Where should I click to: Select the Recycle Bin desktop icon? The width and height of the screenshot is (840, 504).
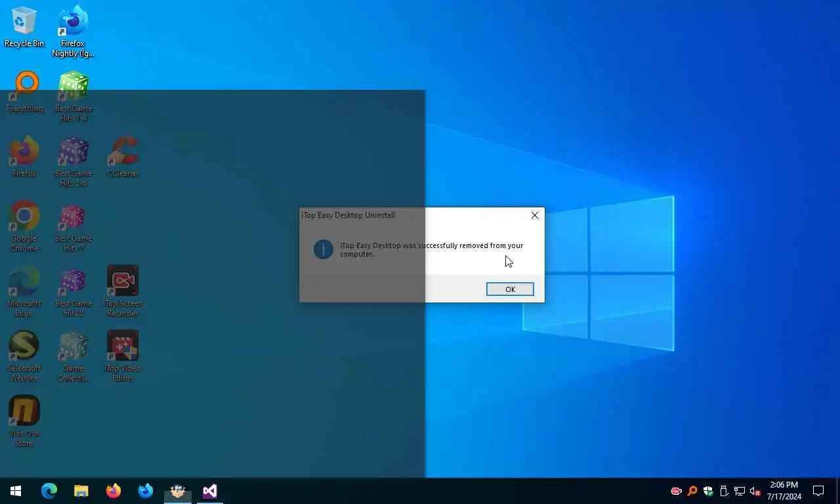click(x=24, y=28)
